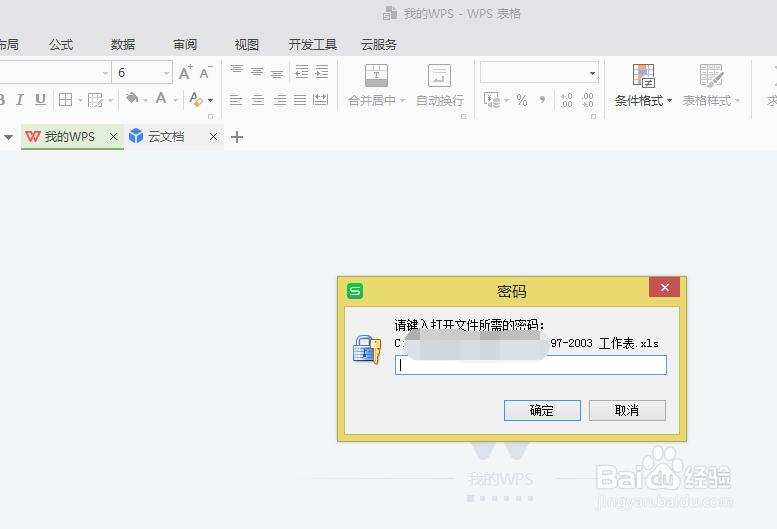The width and height of the screenshot is (777, 529).
Task: Expand currency format dropdown arrow
Action: [x=506, y=101]
